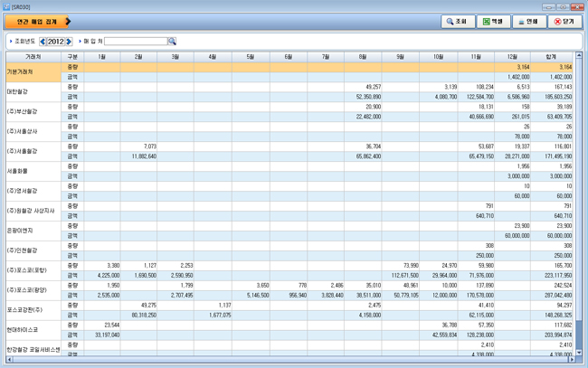Click the 거래처 column header
Screen dimensions: 588x368
click(x=33, y=57)
